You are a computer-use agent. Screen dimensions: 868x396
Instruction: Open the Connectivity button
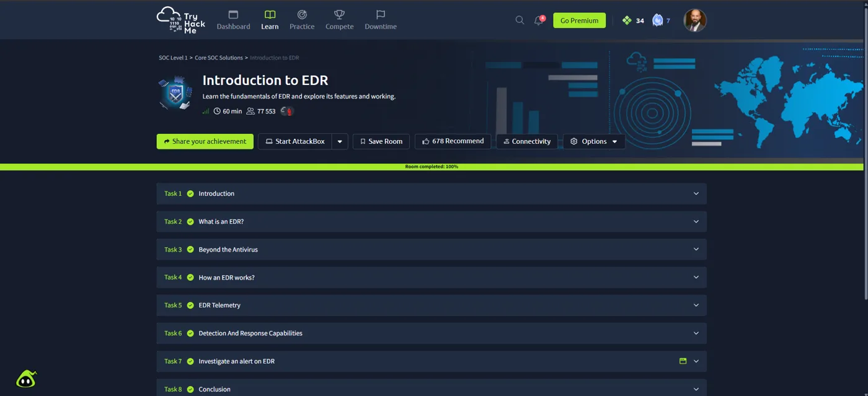(x=527, y=141)
